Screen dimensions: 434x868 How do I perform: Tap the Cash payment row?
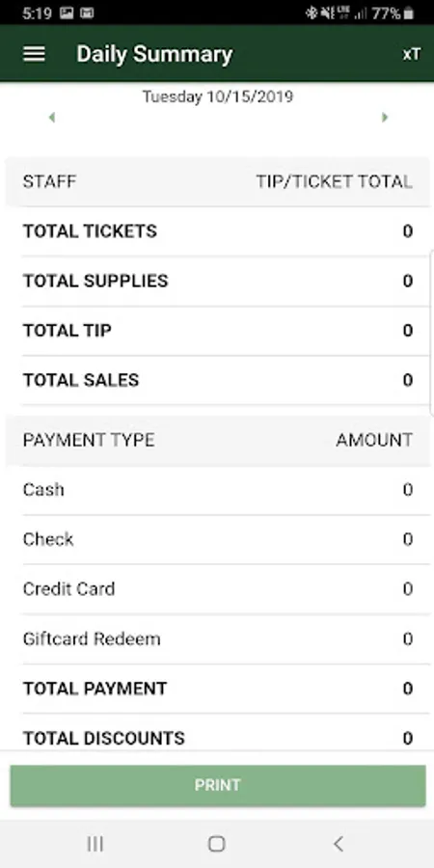pos(218,490)
